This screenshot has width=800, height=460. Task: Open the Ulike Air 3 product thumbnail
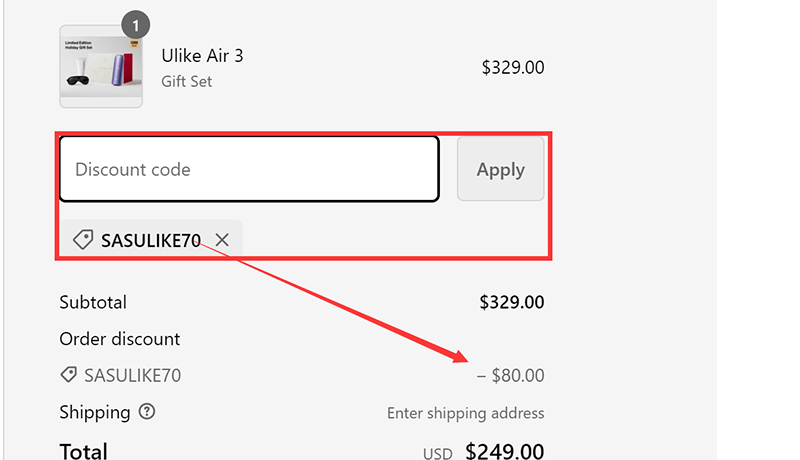(x=101, y=68)
